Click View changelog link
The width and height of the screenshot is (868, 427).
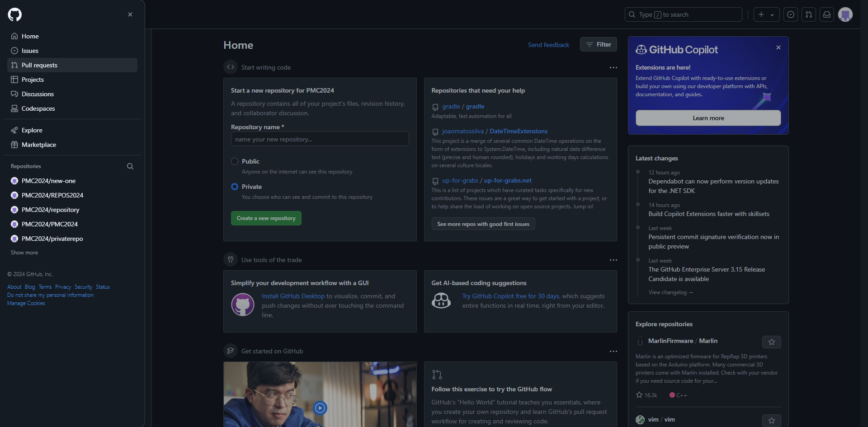click(x=670, y=292)
